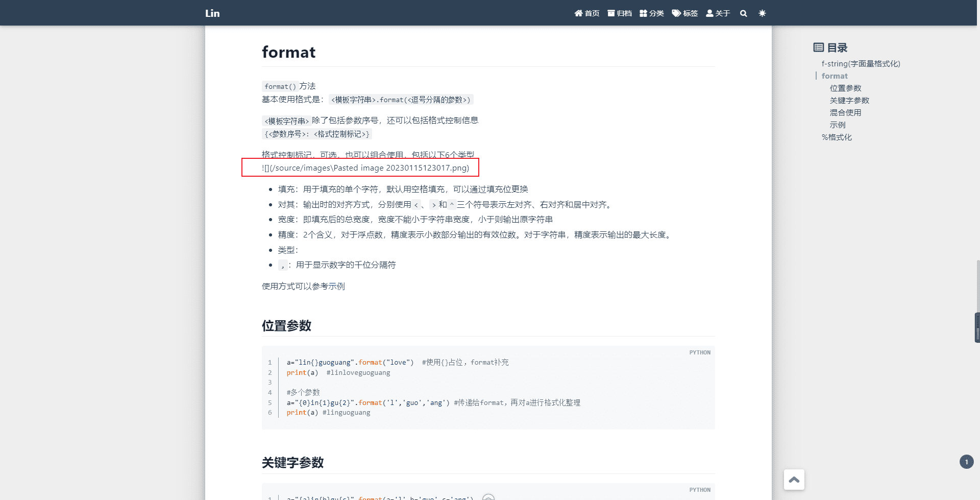Jump to 示例 section in contents
This screenshot has height=500, width=980.
838,125
